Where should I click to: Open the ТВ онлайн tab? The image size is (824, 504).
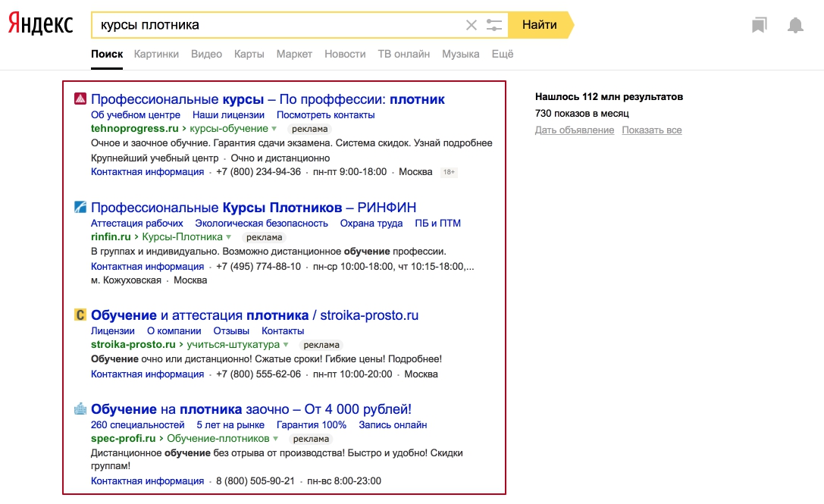(403, 54)
